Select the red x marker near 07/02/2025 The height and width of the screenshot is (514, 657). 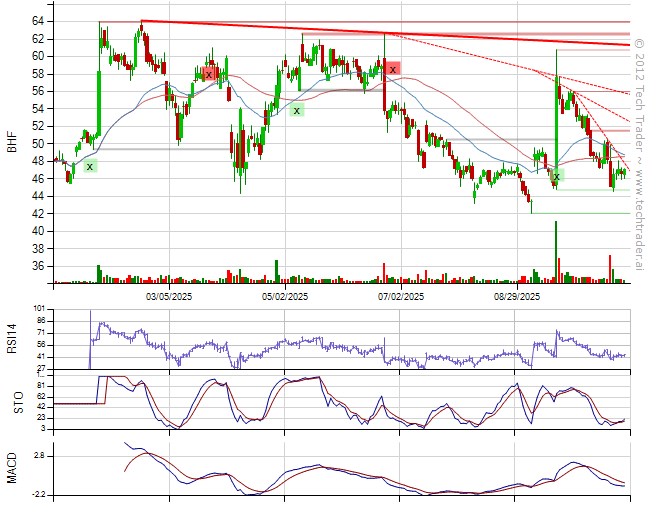[393, 68]
